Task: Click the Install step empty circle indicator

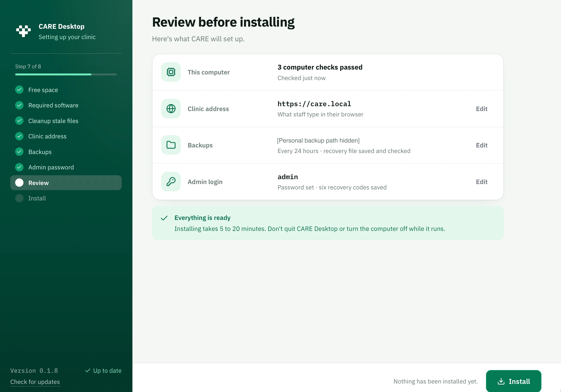Action: tap(19, 198)
